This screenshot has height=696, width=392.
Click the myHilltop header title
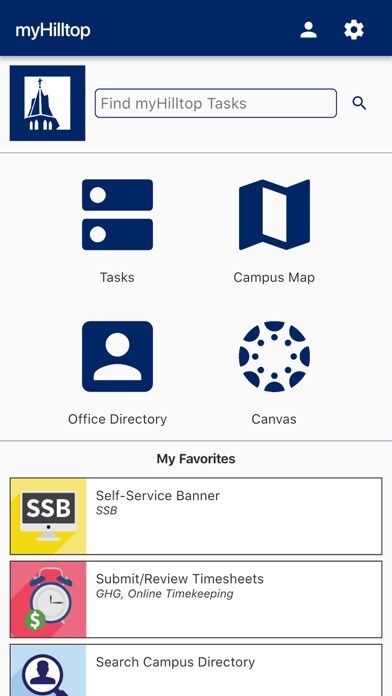53,31
